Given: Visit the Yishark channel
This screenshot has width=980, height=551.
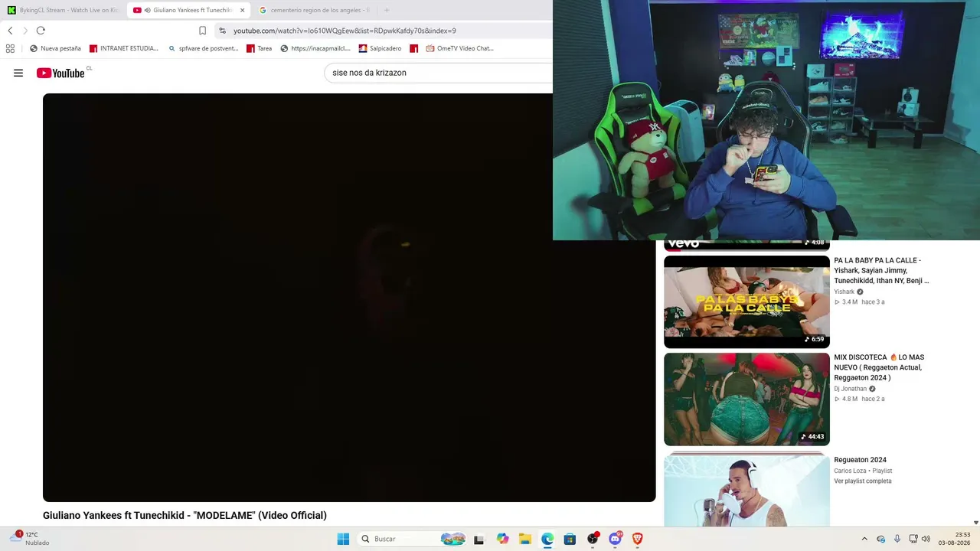Looking at the screenshot, I should point(844,292).
